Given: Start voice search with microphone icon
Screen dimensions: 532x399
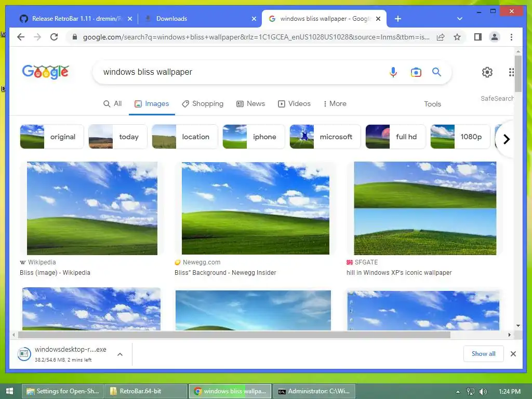Looking at the screenshot, I should point(393,72).
